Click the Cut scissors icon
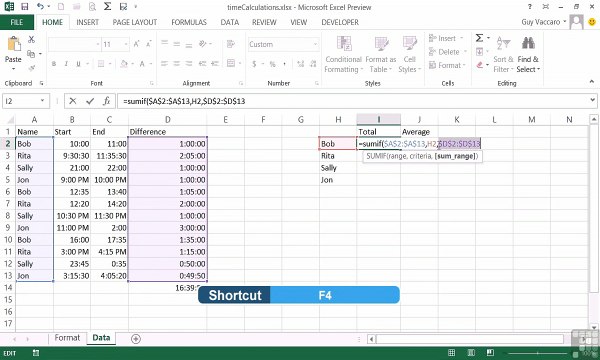The width and height of the screenshot is (600, 360). pyautogui.click(x=31, y=39)
